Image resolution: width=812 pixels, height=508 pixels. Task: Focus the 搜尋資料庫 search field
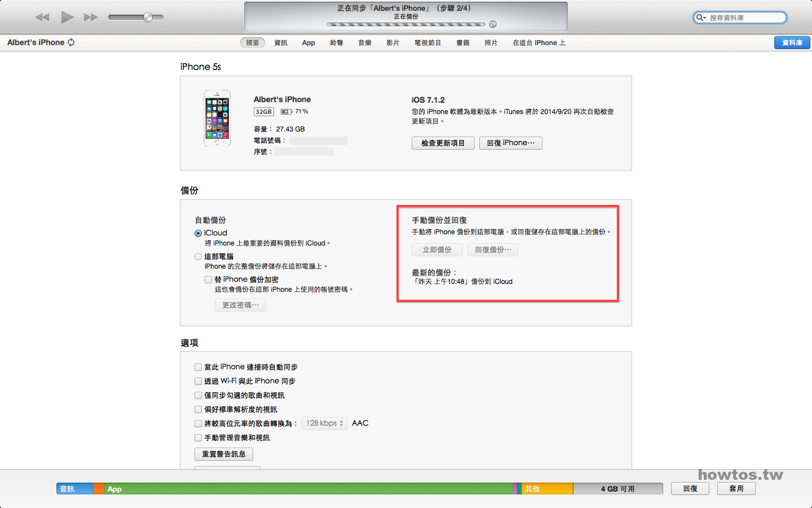coord(740,17)
